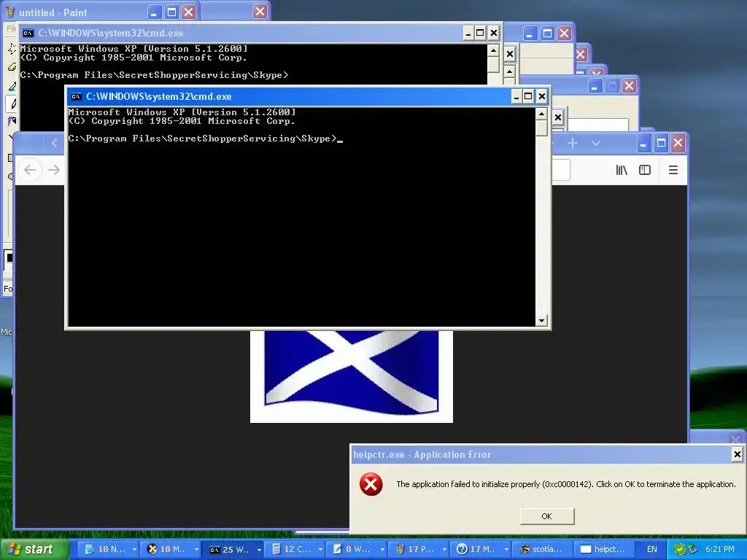Viewport: 747px width, 560px height.
Task: Click the front cmd.exe scrollbar up arrow
Action: click(x=541, y=114)
